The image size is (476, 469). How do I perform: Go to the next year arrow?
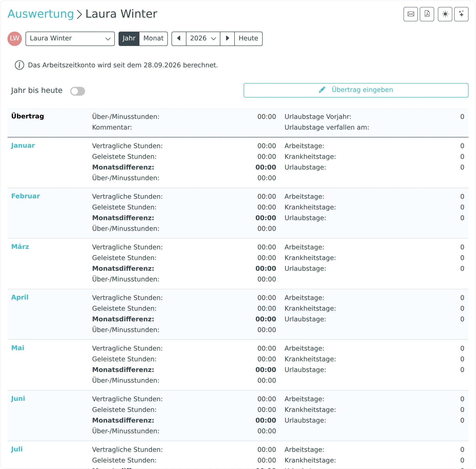pos(227,39)
